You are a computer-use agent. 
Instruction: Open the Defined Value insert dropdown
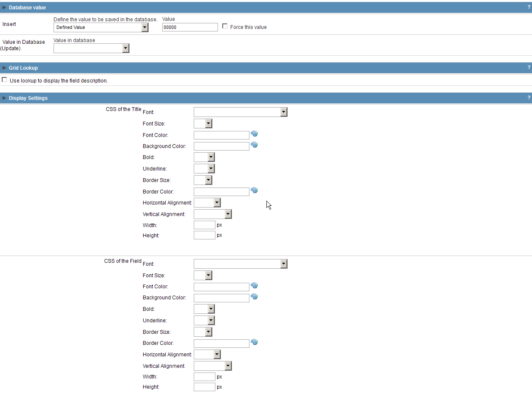(x=101, y=27)
